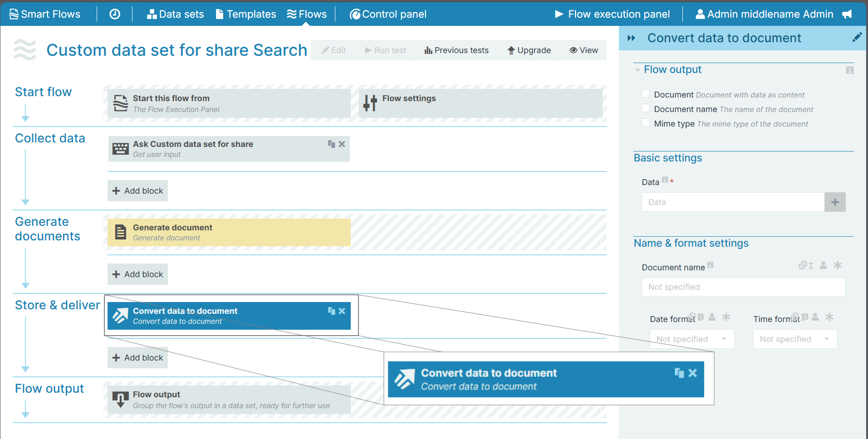Click the Data input field
868x439 pixels.
pos(733,202)
